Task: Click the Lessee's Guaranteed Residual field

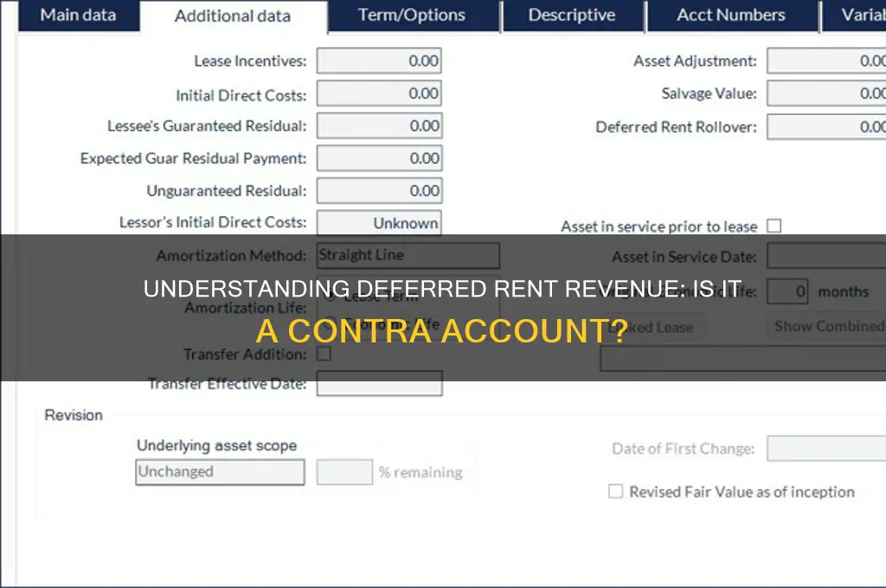Action: [x=379, y=126]
